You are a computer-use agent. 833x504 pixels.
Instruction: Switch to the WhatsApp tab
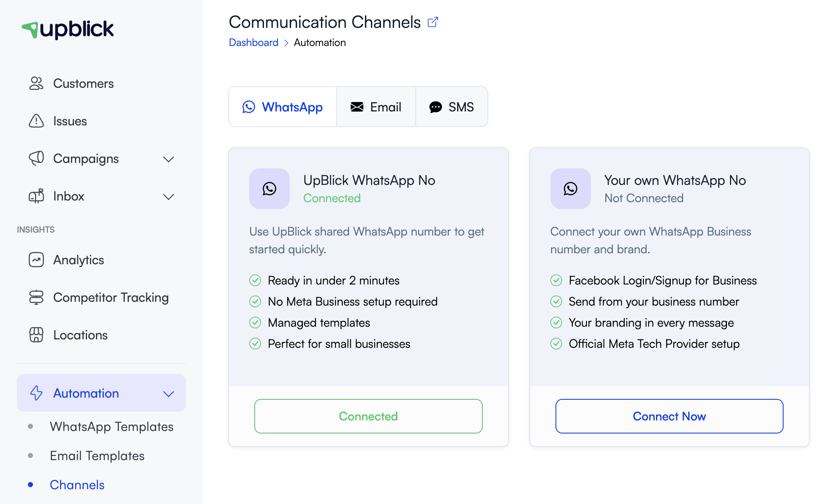coord(283,107)
